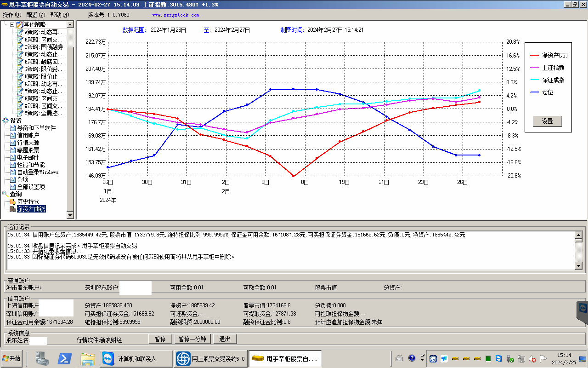The width and height of the screenshot is (588, 368).
Task: Click the 电子邮件 settings page icon
Action: coord(13,157)
